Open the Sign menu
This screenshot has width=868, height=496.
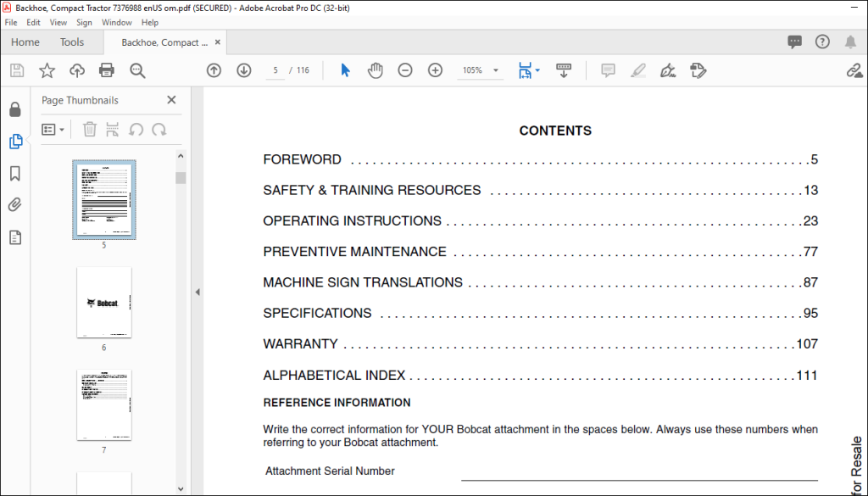(x=84, y=23)
